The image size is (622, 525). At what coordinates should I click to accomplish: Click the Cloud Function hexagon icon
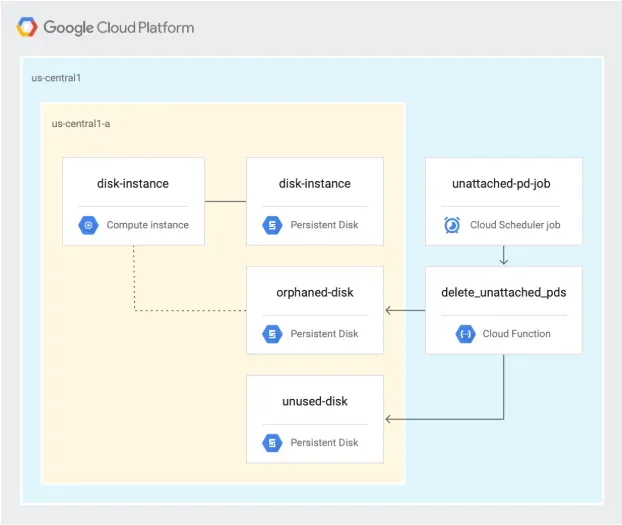click(465, 334)
